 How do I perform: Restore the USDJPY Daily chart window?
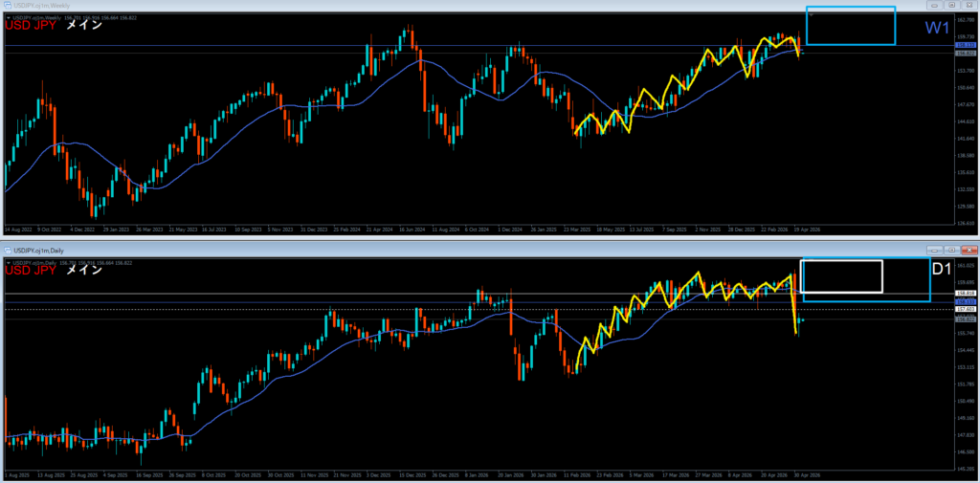click(x=951, y=250)
